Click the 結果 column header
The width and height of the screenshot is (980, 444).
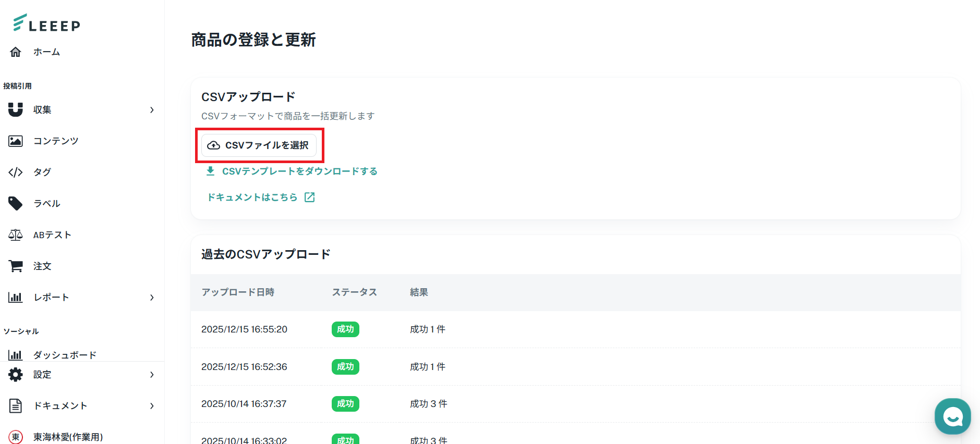[419, 292]
